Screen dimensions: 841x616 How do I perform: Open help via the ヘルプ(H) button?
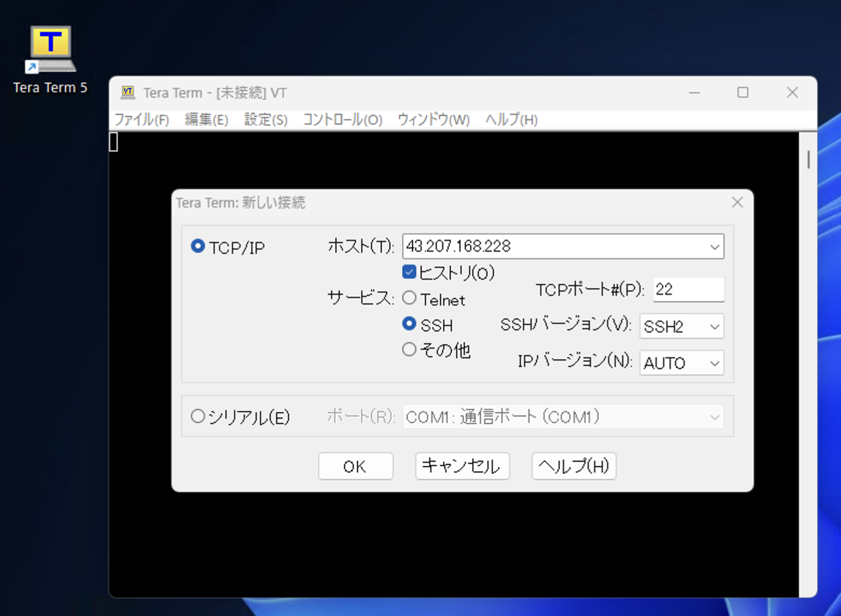[573, 466]
